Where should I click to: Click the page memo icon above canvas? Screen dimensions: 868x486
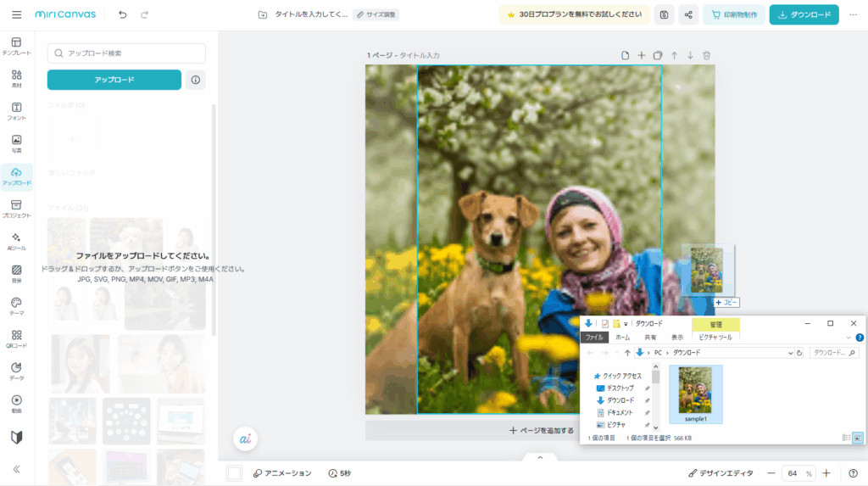pyautogui.click(x=625, y=55)
